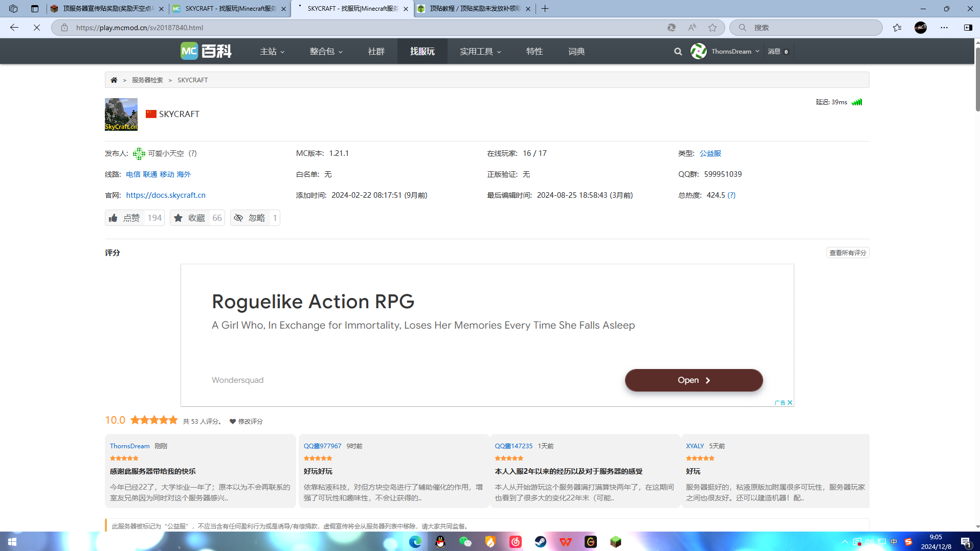Screen dimensions: 980x551
Task: Open the 社群 nav item
Action: (x=376, y=51)
